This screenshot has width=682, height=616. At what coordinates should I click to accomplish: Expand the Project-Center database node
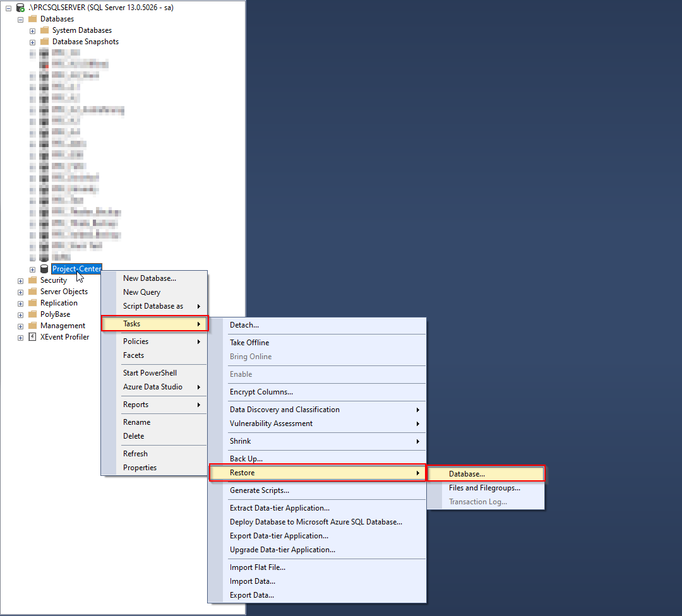[32, 269]
